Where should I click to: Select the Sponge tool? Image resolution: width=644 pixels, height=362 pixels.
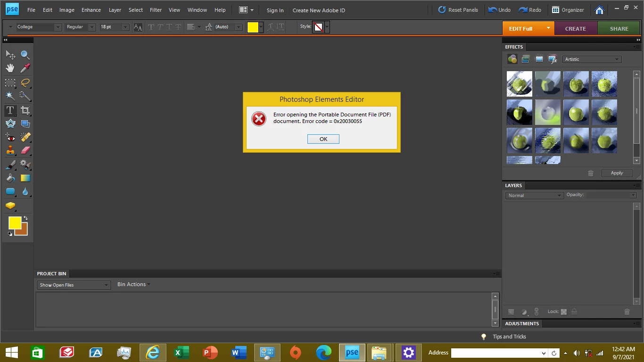click(10, 206)
